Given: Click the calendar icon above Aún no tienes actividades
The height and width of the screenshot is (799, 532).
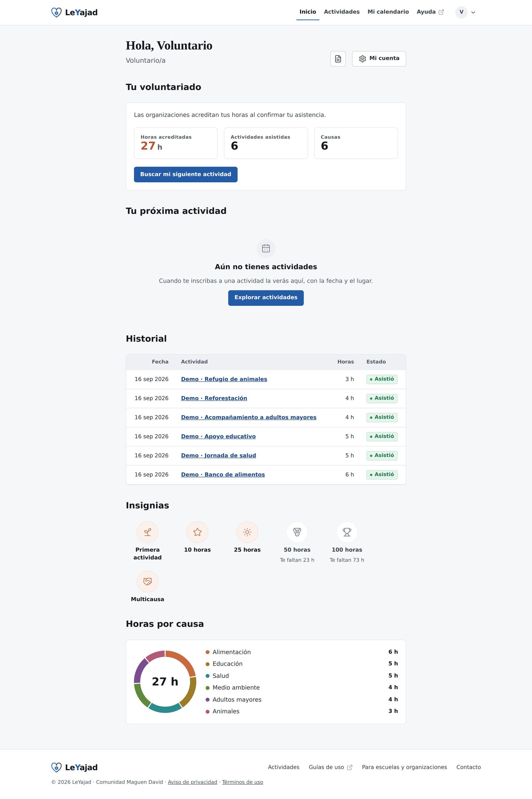Looking at the screenshot, I should (266, 248).
